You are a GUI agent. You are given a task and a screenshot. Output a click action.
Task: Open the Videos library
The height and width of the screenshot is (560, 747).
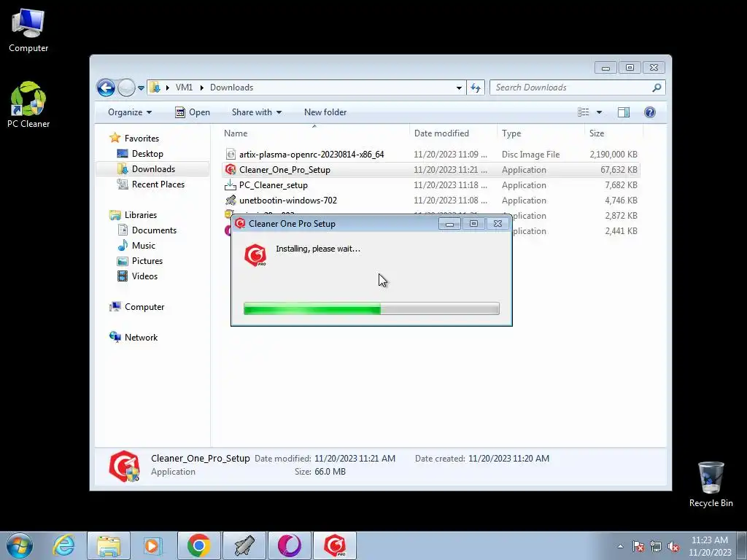pyautogui.click(x=144, y=276)
